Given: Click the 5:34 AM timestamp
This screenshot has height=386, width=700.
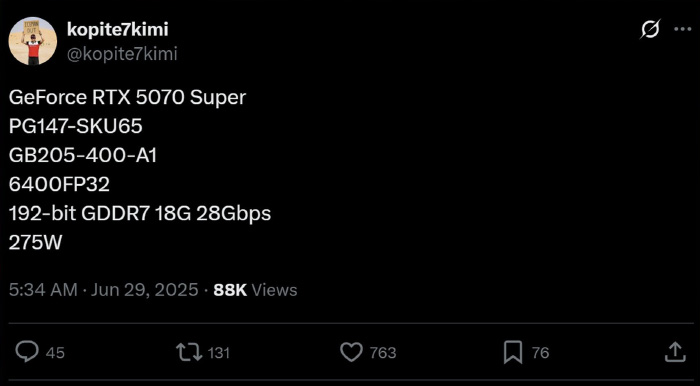Looking at the screenshot, I should coord(43,290).
